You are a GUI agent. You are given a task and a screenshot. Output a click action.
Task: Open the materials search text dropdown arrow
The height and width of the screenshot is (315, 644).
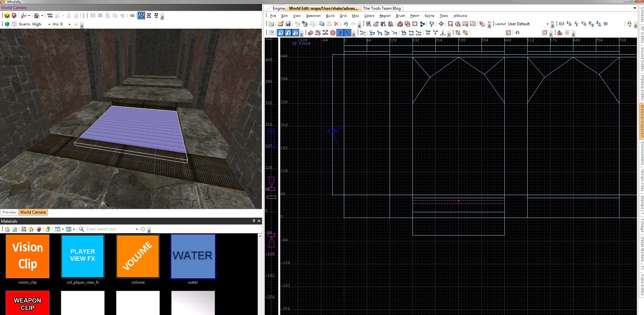pyautogui.click(x=137, y=229)
